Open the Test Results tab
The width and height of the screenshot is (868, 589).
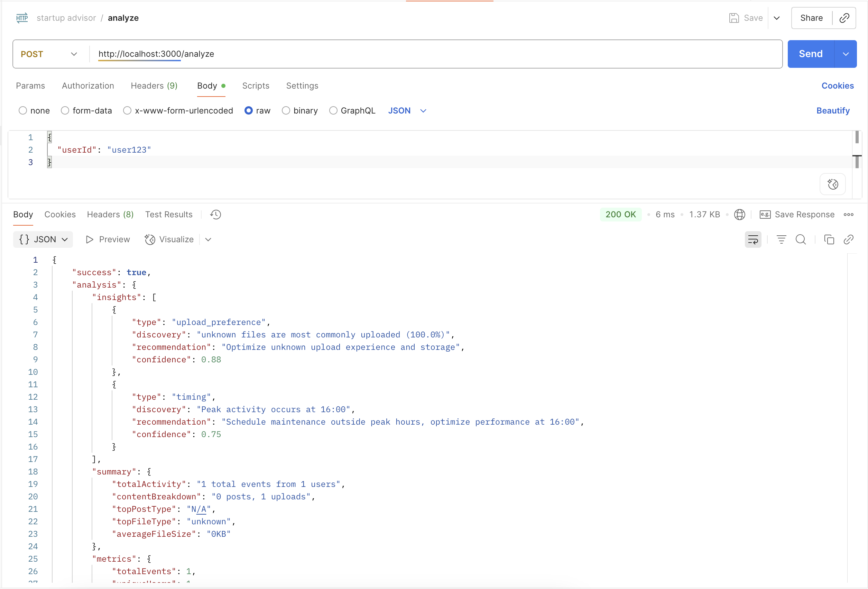pyautogui.click(x=169, y=215)
